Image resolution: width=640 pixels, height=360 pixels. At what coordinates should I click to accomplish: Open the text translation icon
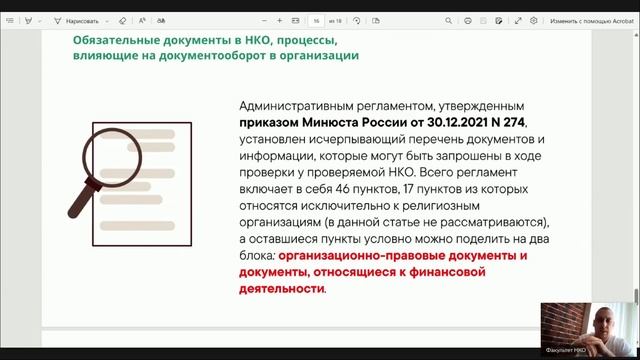[161, 20]
